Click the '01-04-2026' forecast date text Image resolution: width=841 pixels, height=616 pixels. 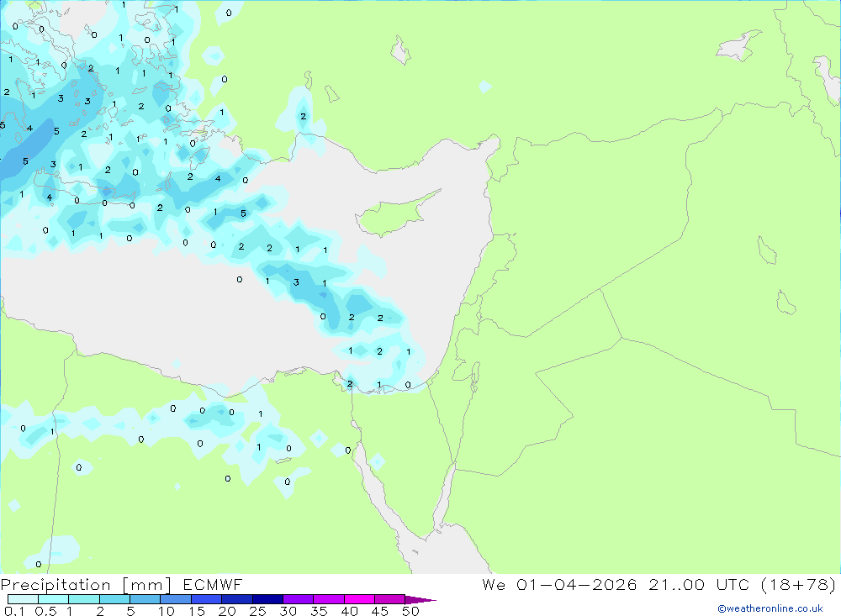pos(577,584)
